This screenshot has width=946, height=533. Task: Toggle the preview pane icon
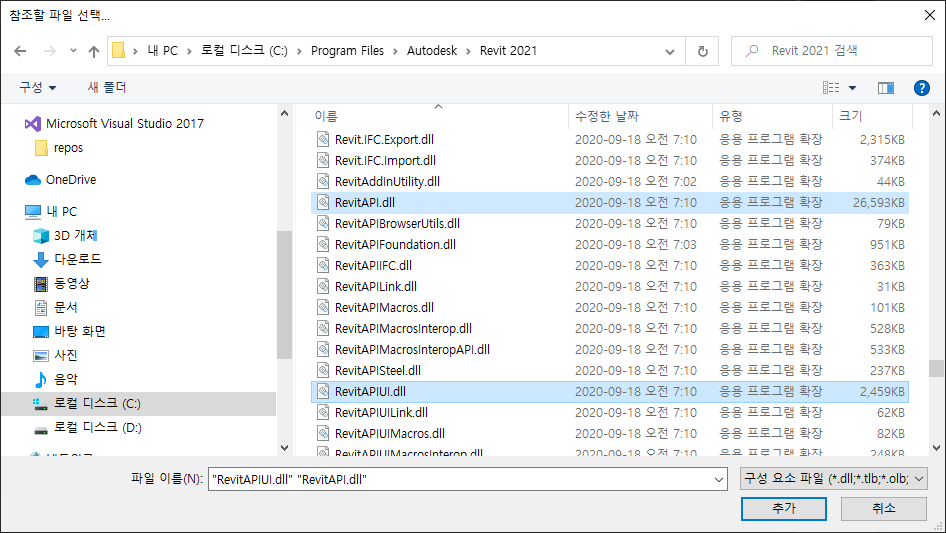pos(886,88)
